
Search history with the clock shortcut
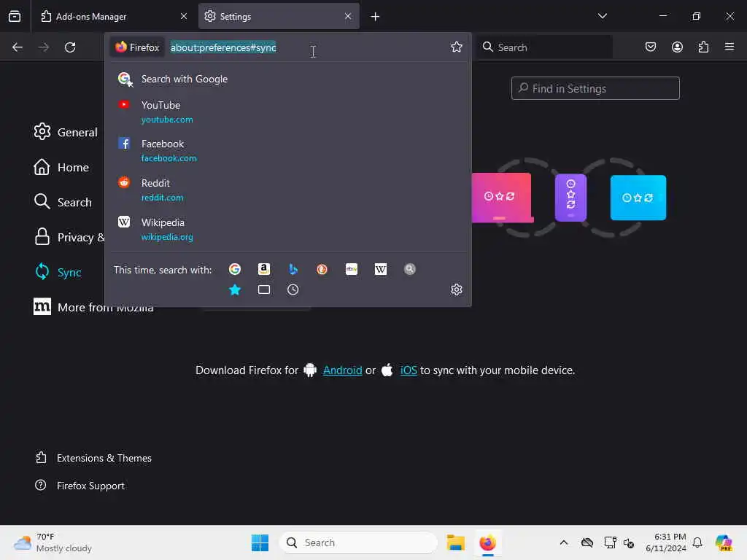pyautogui.click(x=293, y=289)
